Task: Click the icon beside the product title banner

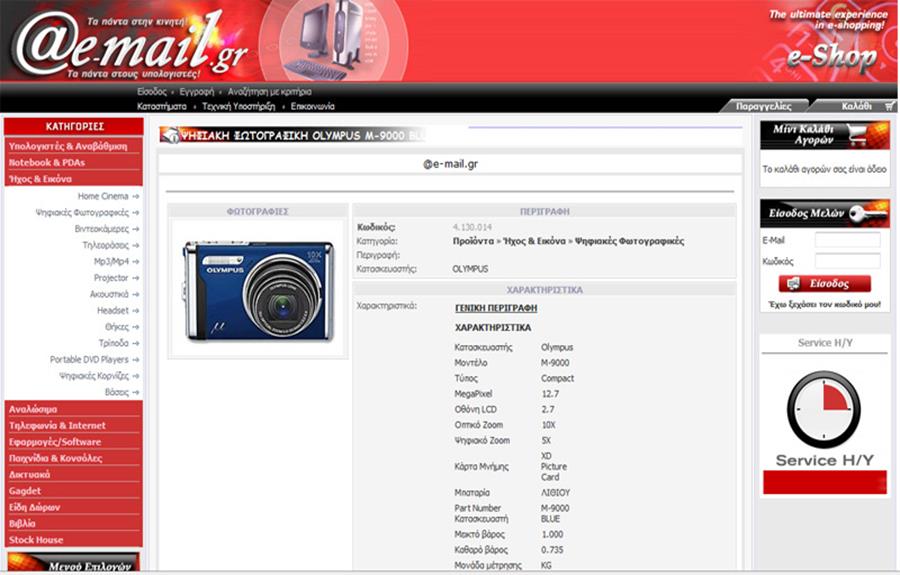Action: tap(170, 135)
